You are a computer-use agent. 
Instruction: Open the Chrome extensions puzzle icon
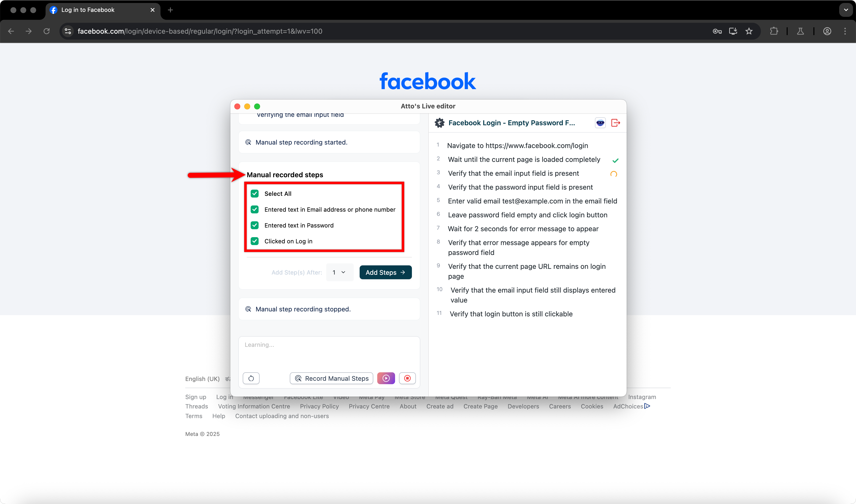[774, 31]
